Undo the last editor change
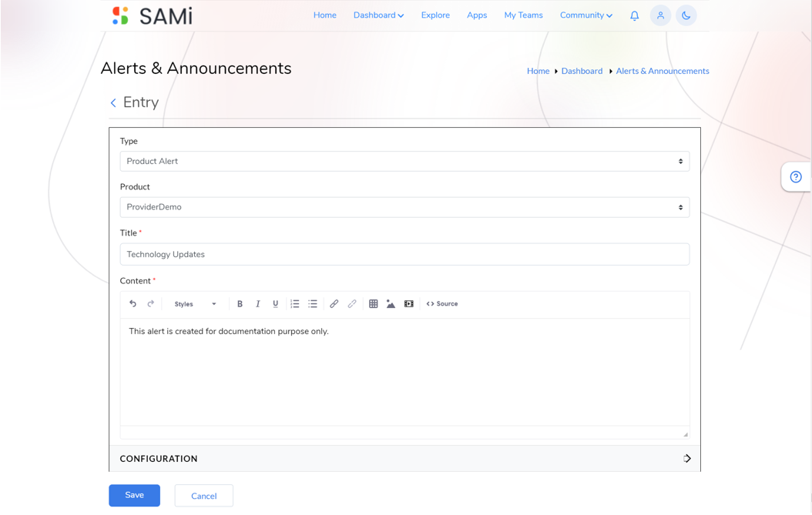The height and width of the screenshot is (515, 812). tap(133, 304)
